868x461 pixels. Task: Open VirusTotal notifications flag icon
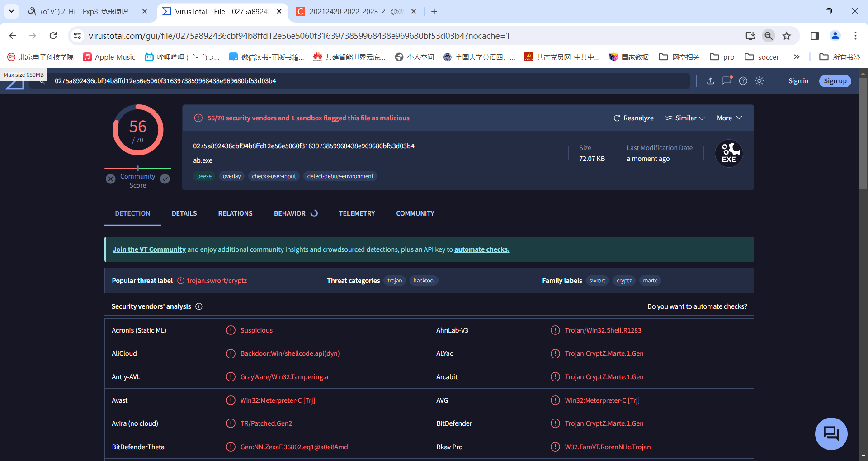(727, 80)
